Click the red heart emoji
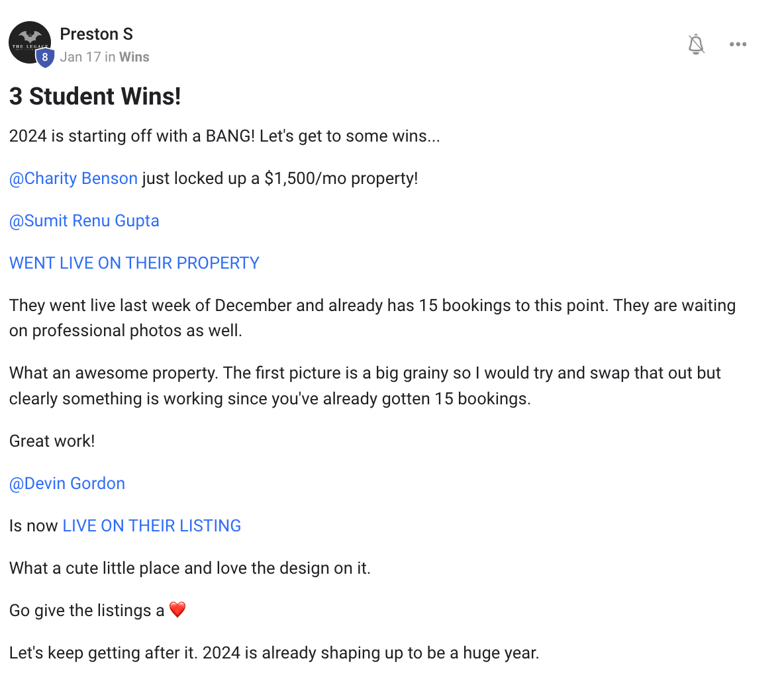The image size is (784, 677). pyautogui.click(x=177, y=609)
